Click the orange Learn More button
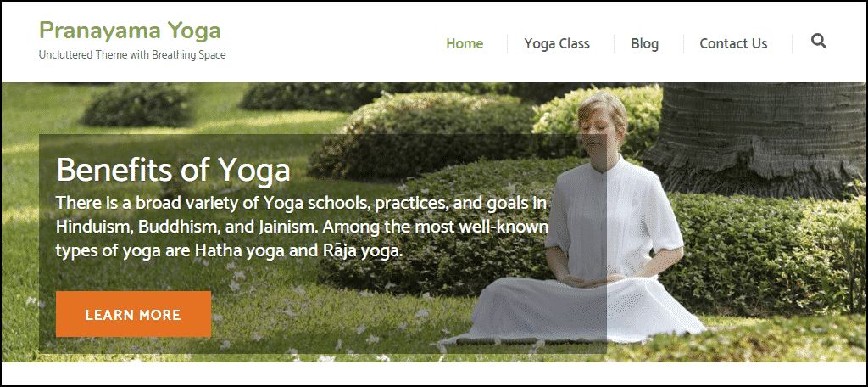This screenshot has height=387, width=868. pos(133,314)
